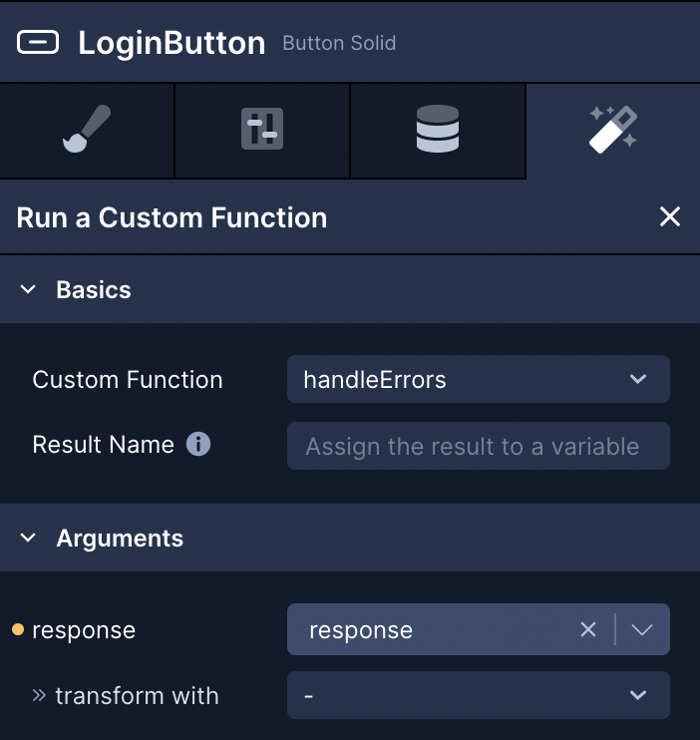Click the Button Solid type label
The width and height of the screenshot is (700, 740).
(x=339, y=44)
